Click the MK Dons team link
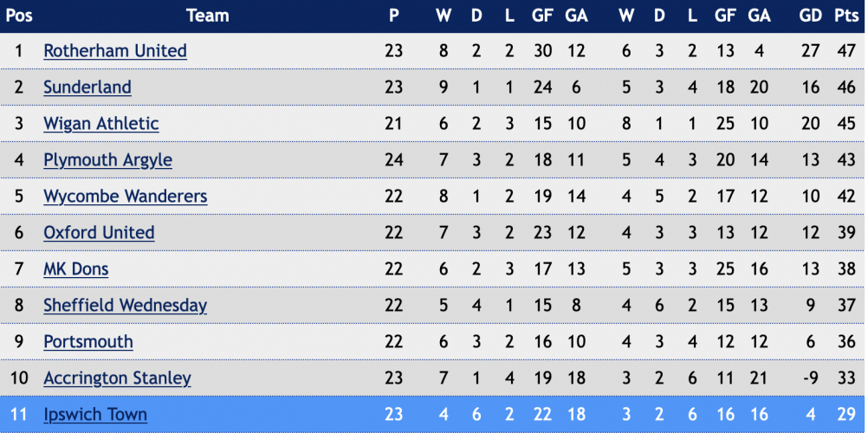The image size is (868, 433). click(x=76, y=269)
